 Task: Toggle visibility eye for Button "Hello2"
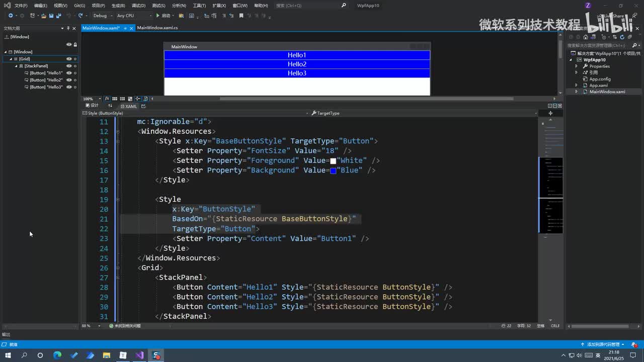tap(69, 80)
